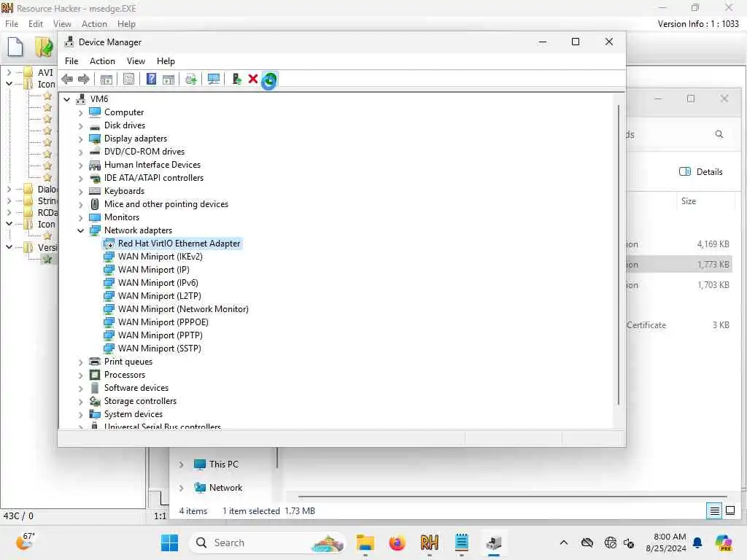Click the Update device driver toolbar icon
This screenshot has width=747, height=560.
click(x=191, y=79)
